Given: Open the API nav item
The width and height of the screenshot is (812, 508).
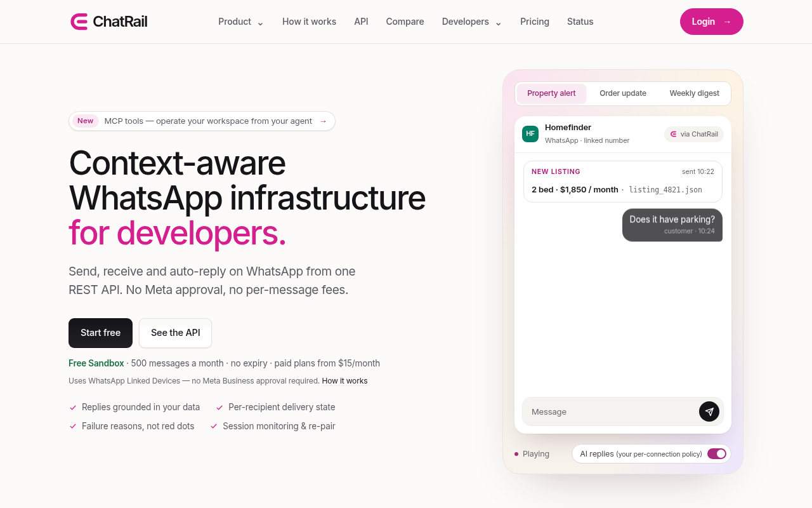Looking at the screenshot, I should pos(361,22).
